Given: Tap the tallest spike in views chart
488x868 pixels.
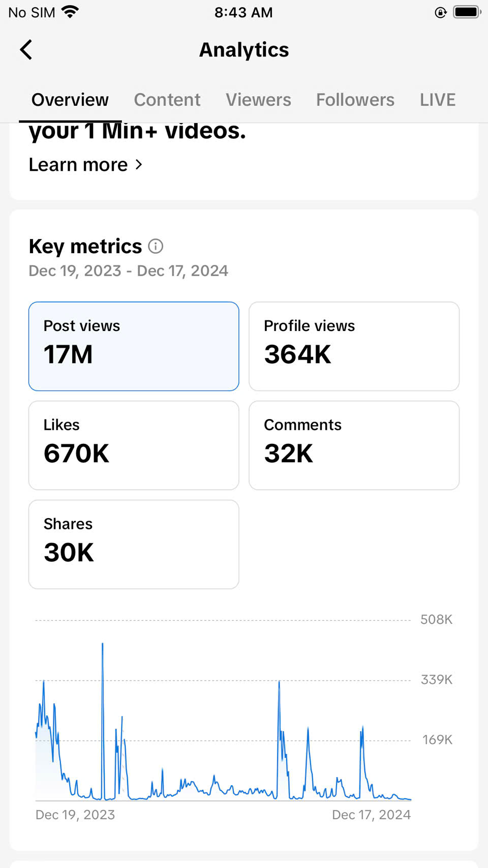Looking at the screenshot, I should (x=103, y=645).
